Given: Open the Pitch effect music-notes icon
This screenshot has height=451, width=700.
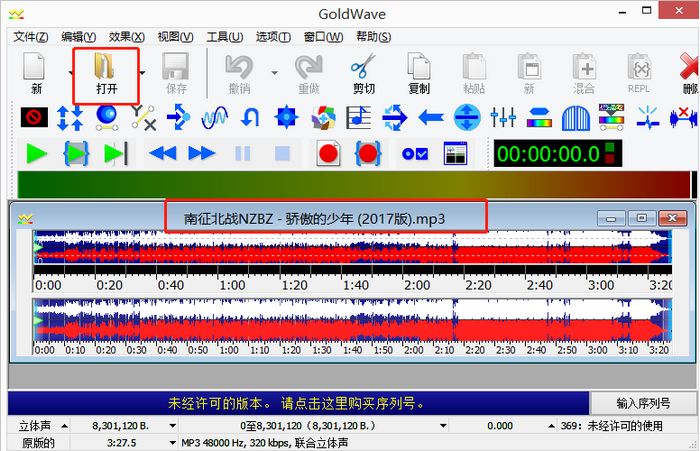Looking at the screenshot, I should pyautogui.click(x=358, y=117).
